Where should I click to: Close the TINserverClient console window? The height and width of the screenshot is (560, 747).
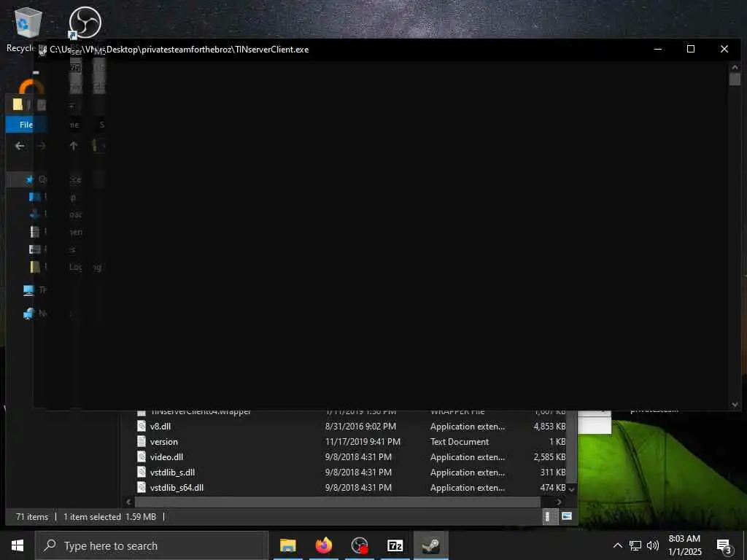coord(724,49)
